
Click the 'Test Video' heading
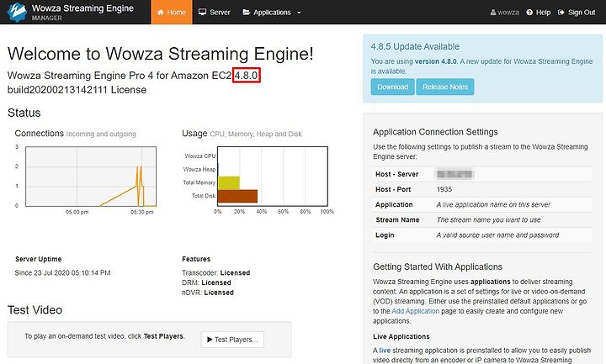(35, 310)
